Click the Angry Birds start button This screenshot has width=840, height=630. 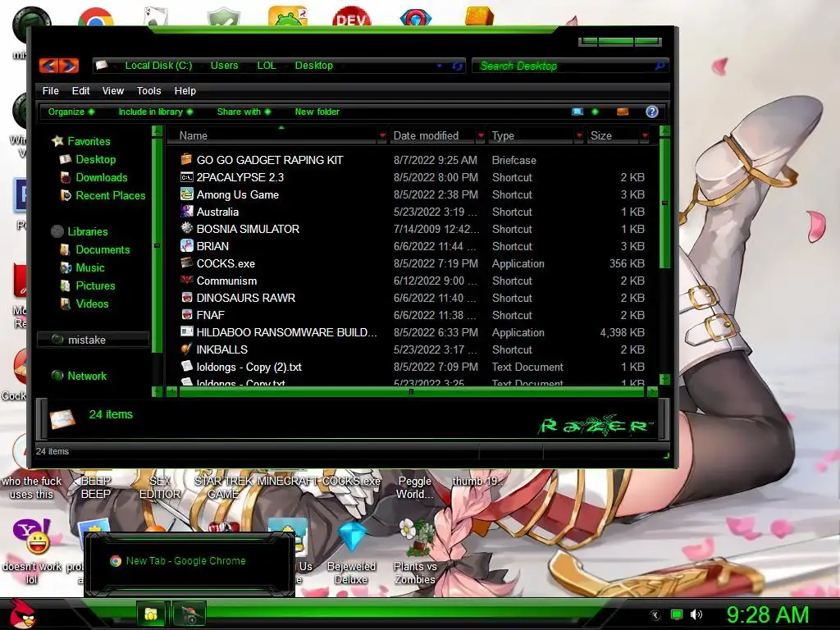pos(22,613)
